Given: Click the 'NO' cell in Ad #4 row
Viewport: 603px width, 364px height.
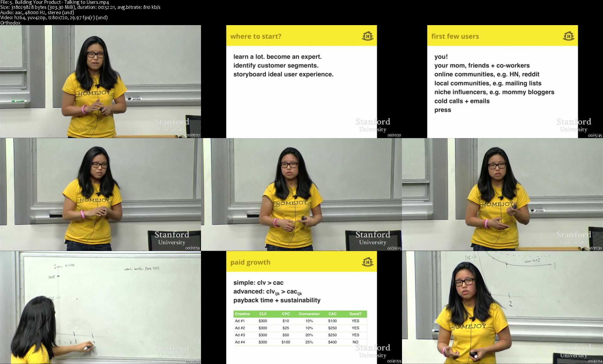Looking at the screenshot, I should coord(355,342).
